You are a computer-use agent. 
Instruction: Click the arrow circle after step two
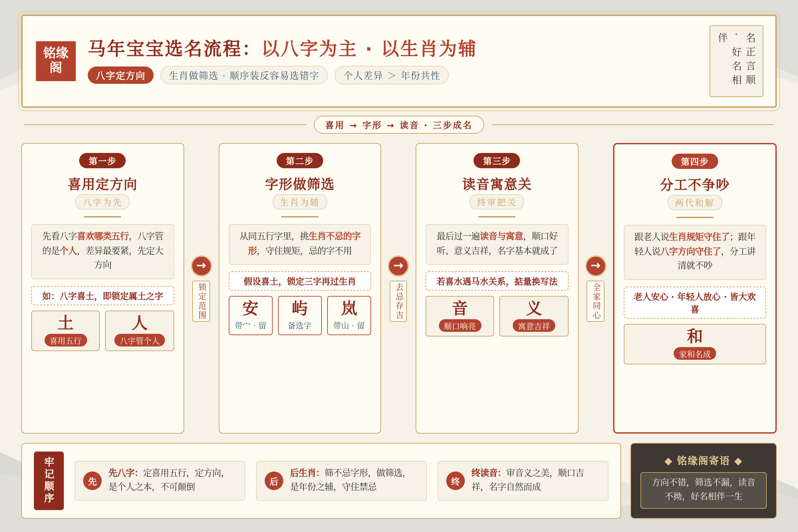[x=398, y=266]
